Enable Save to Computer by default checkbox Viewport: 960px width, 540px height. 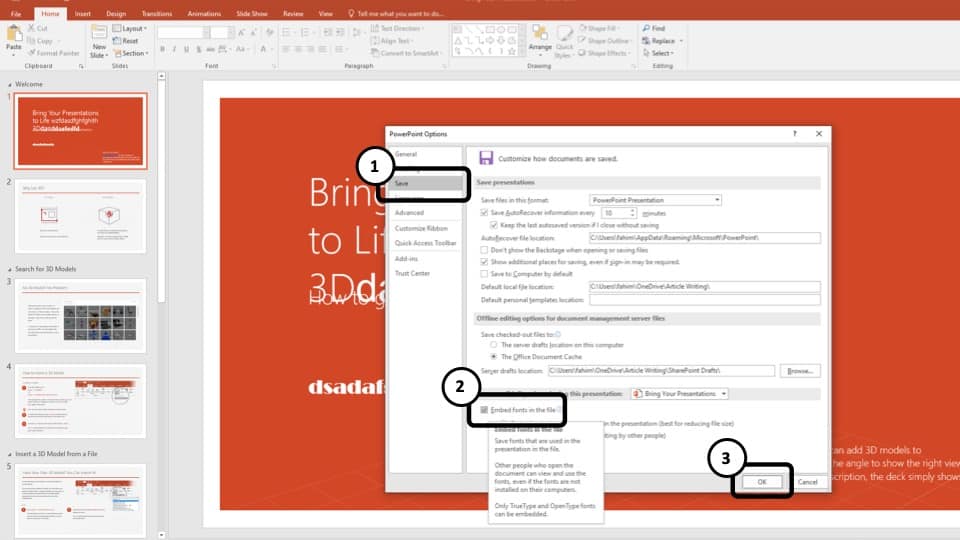tap(484, 274)
